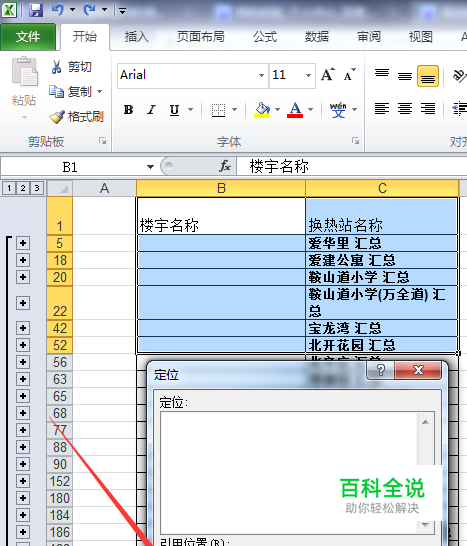This screenshot has height=546, width=467.
Task: Switch to the 公式 tab
Action: point(265,37)
